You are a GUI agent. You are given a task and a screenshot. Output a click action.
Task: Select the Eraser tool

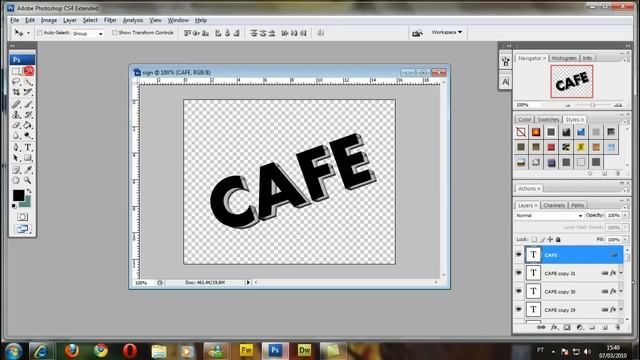[x=16, y=125]
